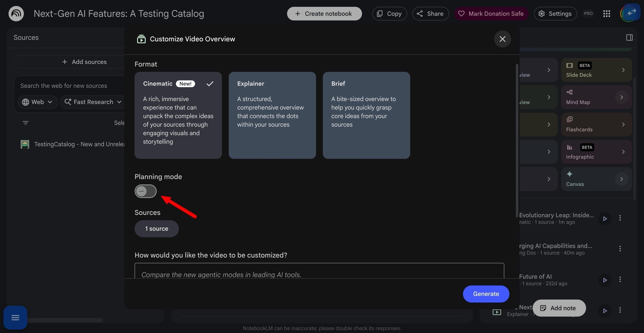This screenshot has width=644, height=333.
Task: Expand the Canvas chevron
Action: click(621, 179)
